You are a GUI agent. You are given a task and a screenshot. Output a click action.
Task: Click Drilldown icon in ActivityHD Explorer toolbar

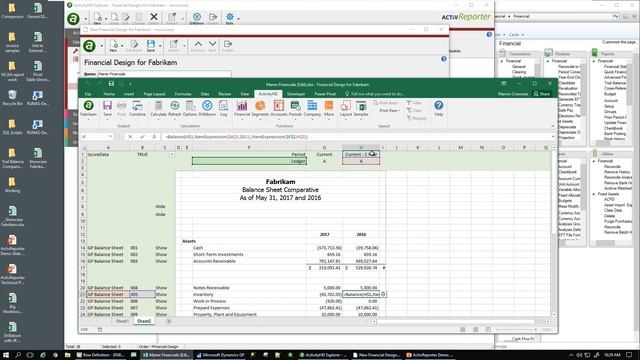[x=197, y=18]
